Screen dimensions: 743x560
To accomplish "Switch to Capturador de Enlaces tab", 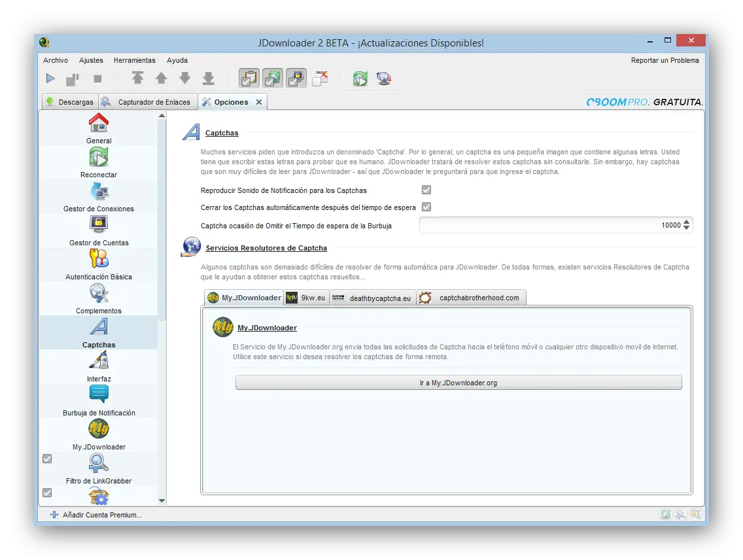I will tap(148, 102).
